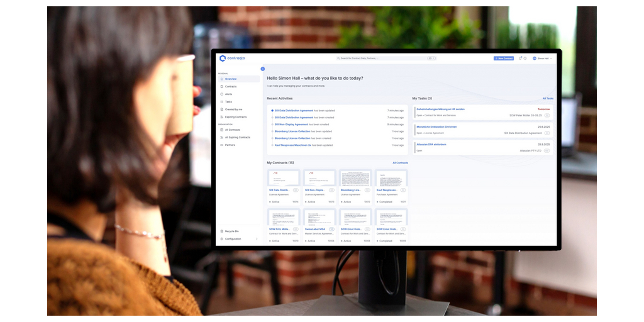The width and height of the screenshot is (644, 322).
Task: Open notifications icon in top bar
Action: (520, 58)
